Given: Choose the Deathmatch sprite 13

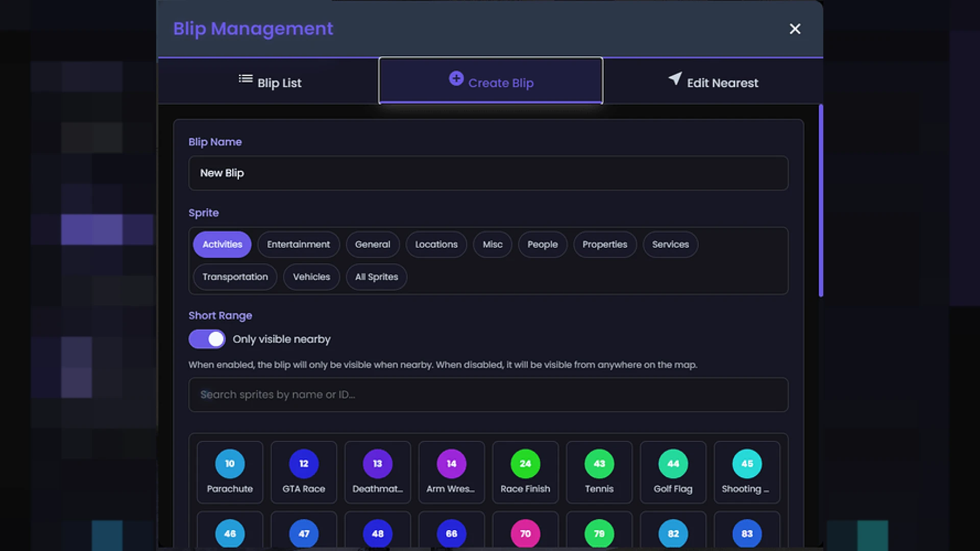Looking at the screenshot, I should 378,472.
